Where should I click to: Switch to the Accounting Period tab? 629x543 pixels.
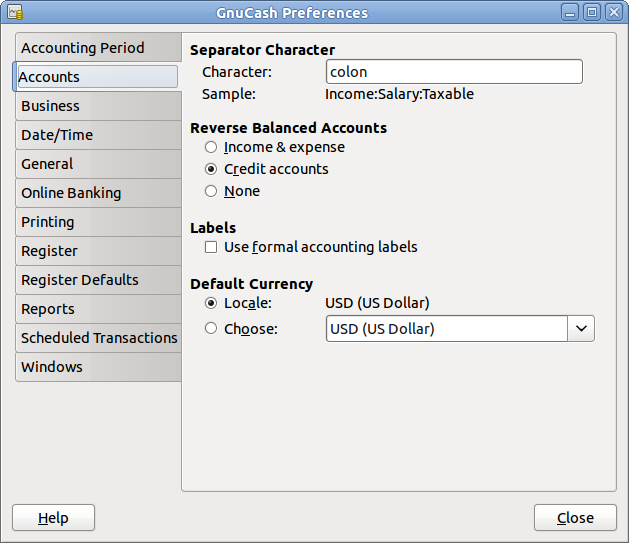97,48
